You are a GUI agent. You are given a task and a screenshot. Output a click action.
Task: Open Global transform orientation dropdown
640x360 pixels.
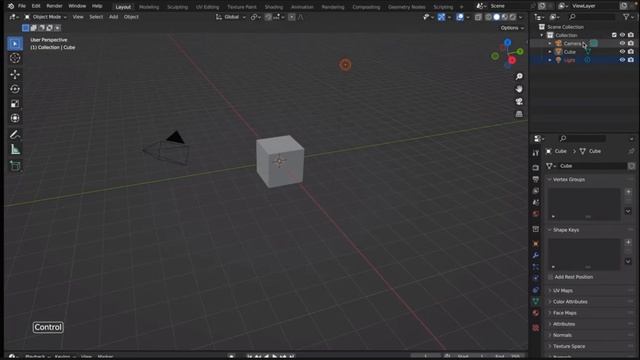[231, 17]
